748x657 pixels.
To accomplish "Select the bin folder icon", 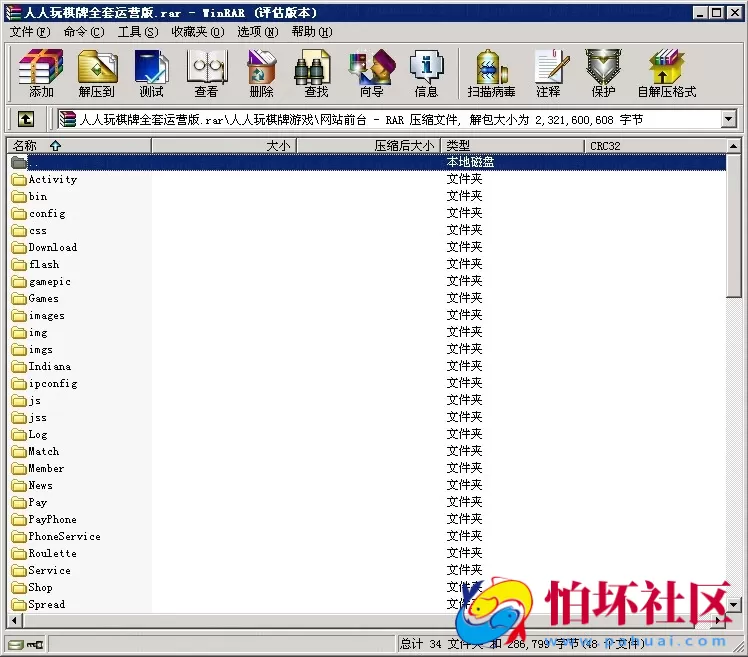I will (19, 197).
